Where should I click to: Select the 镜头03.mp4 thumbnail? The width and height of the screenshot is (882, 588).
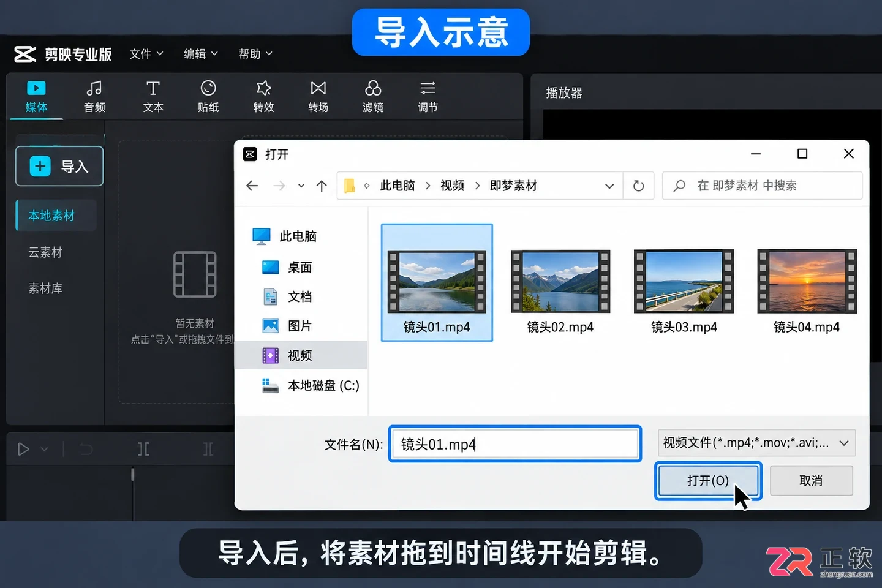(x=684, y=282)
